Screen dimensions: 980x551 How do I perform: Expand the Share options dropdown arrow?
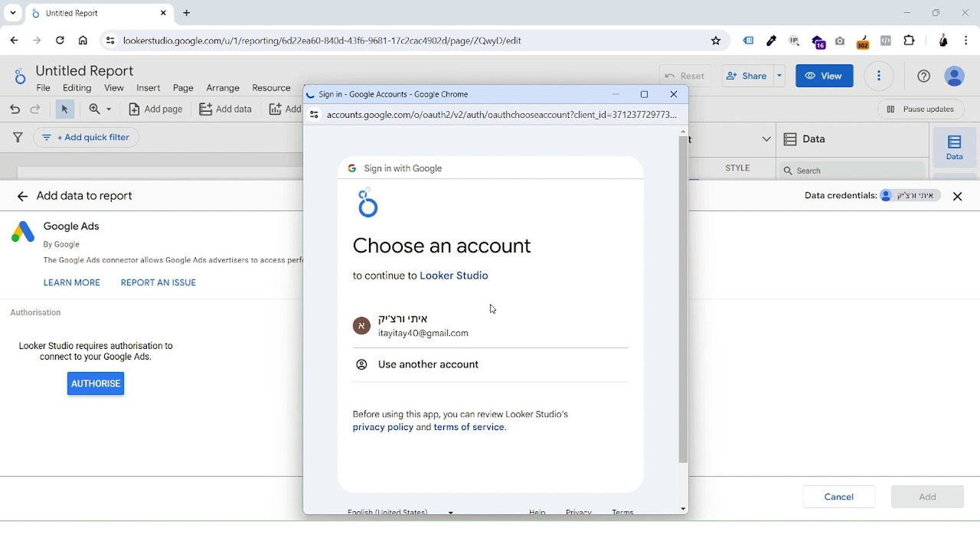point(779,76)
